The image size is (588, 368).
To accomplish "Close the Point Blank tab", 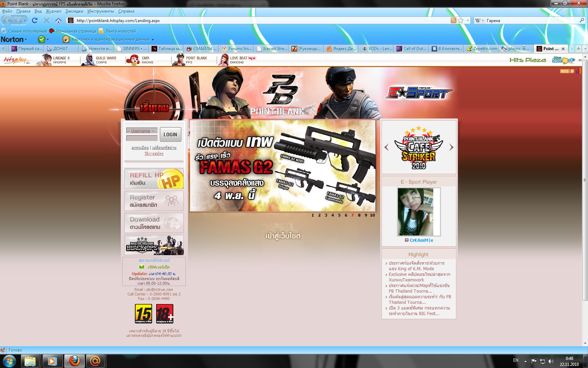I will (563, 49).
